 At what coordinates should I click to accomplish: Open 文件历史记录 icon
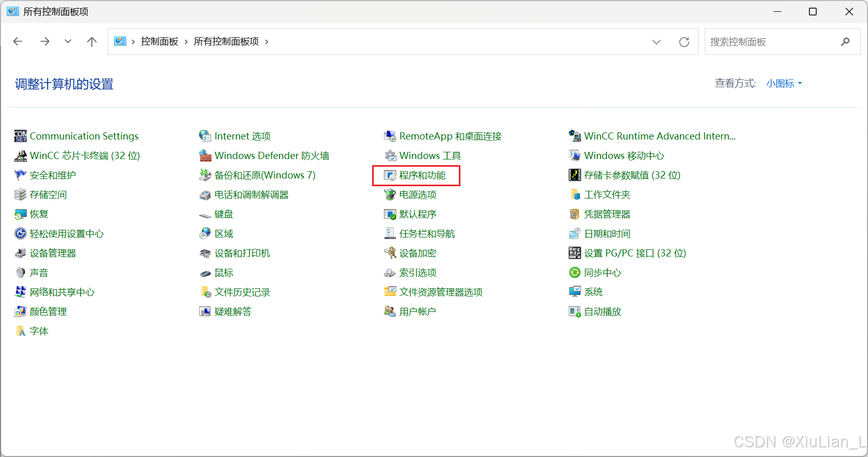205,292
